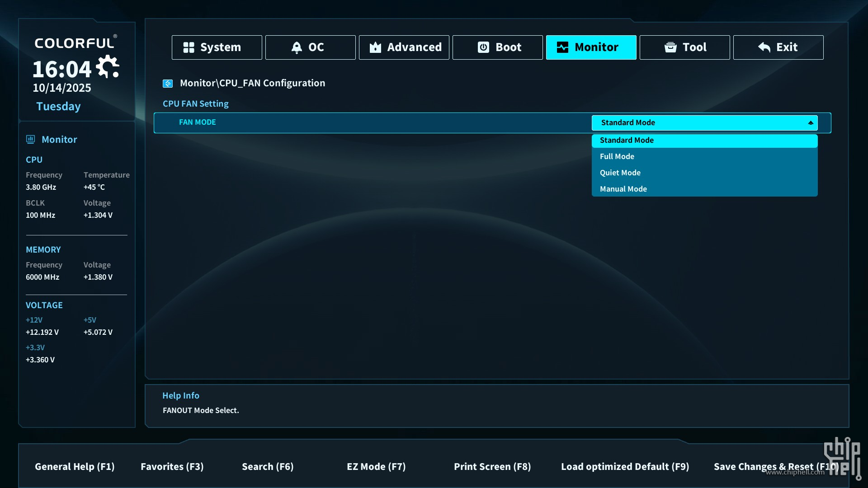This screenshot has width=868, height=488.
Task: Click the FAN MODE setting row label
Action: (198, 122)
